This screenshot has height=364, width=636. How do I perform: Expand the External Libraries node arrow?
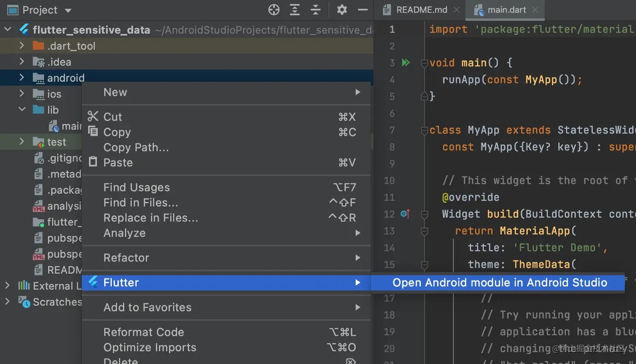[x=7, y=285]
